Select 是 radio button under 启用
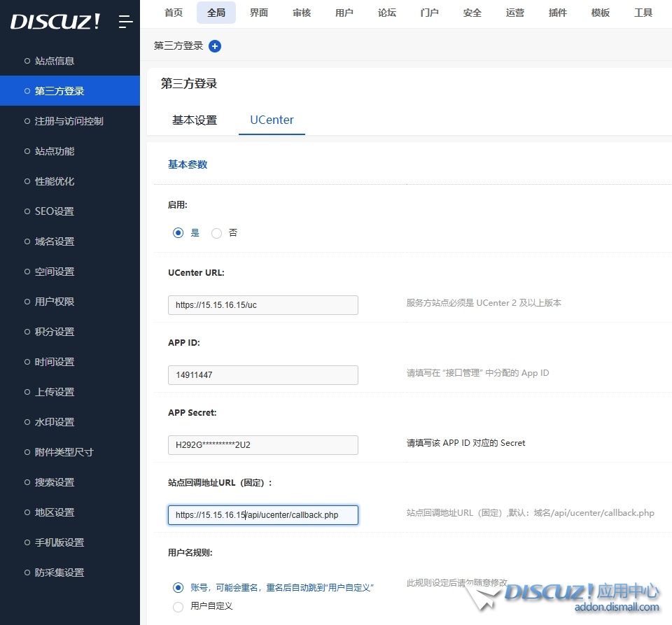 tap(178, 232)
